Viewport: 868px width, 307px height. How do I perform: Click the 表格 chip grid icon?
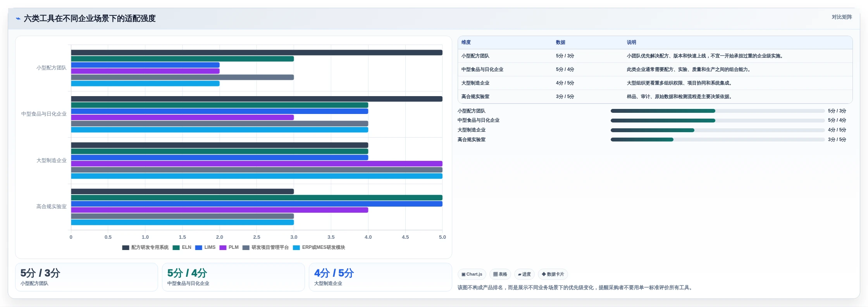(495, 274)
